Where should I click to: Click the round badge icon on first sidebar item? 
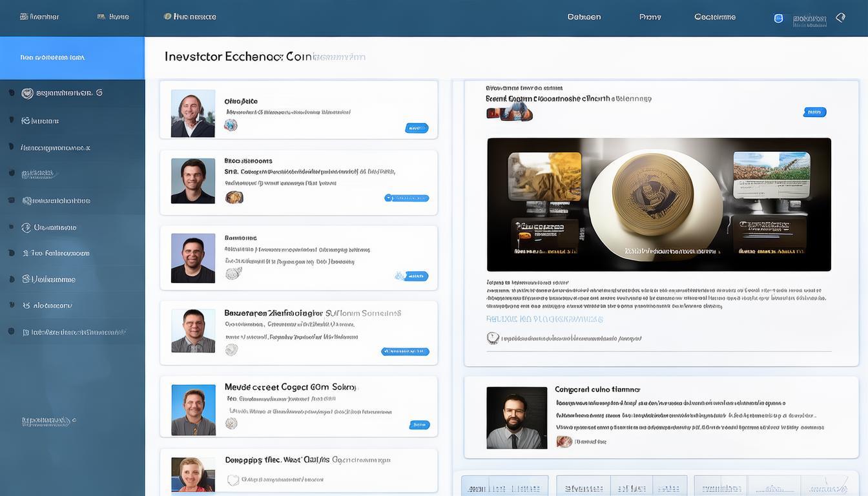click(x=27, y=93)
